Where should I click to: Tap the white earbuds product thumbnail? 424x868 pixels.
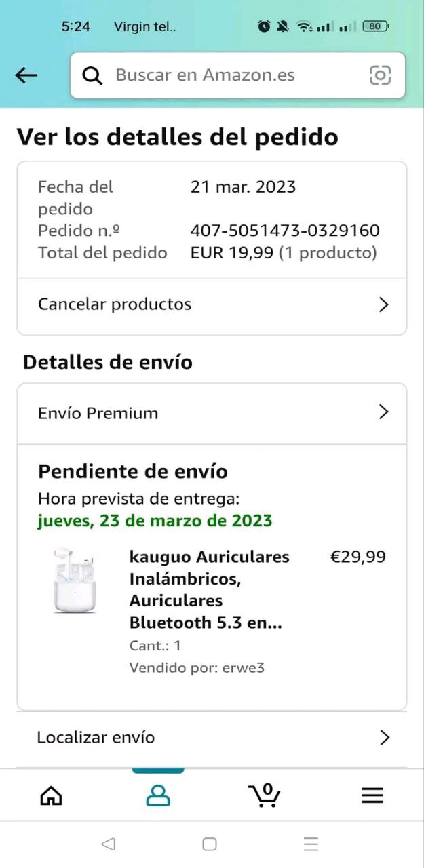pos(75,581)
